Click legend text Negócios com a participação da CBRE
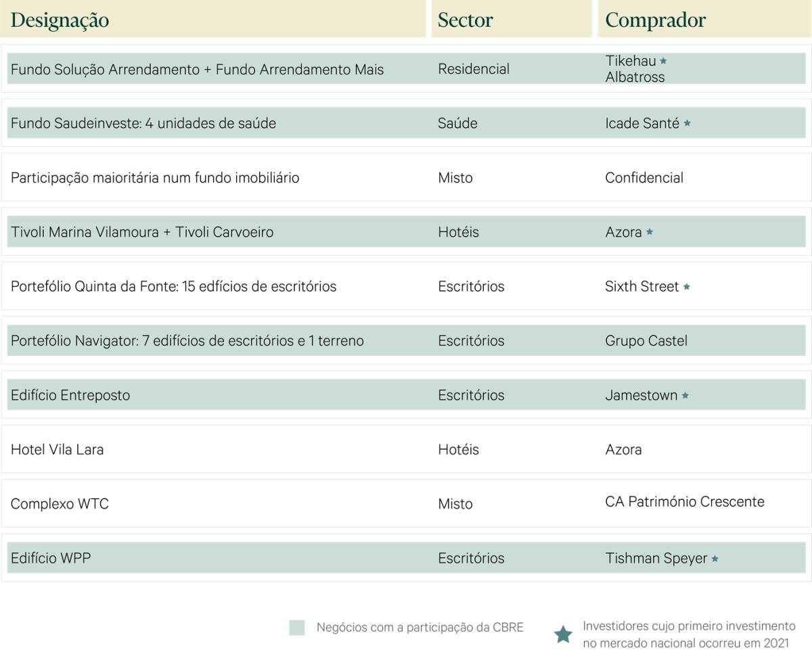The width and height of the screenshot is (812, 650). click(420, 628)
